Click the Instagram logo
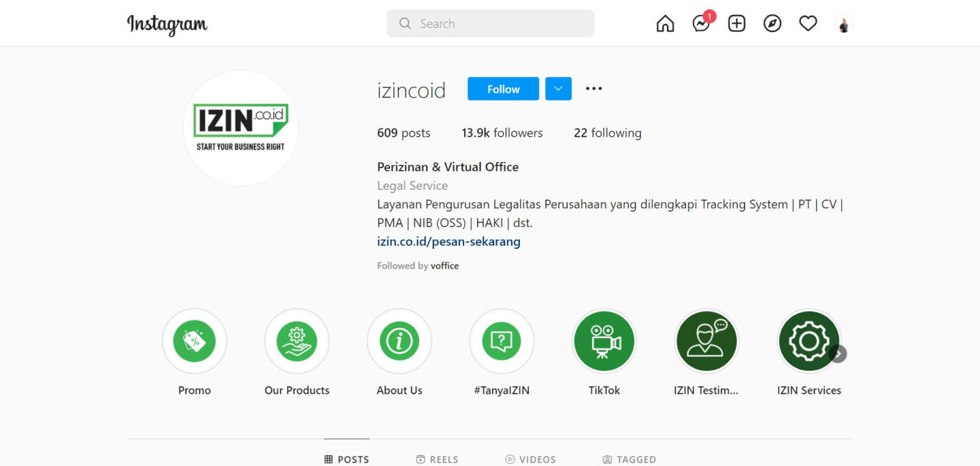This screenshot has height=466, width=980. point(167,24)
